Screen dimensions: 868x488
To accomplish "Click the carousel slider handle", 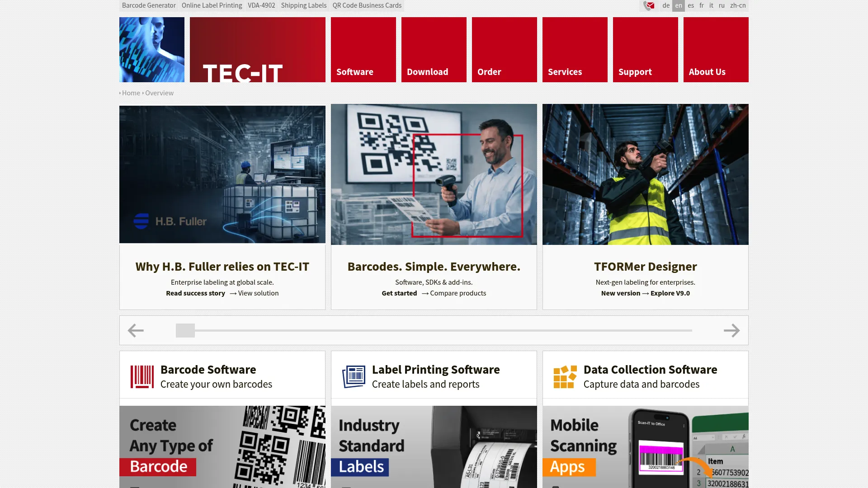I will [185, 330].
